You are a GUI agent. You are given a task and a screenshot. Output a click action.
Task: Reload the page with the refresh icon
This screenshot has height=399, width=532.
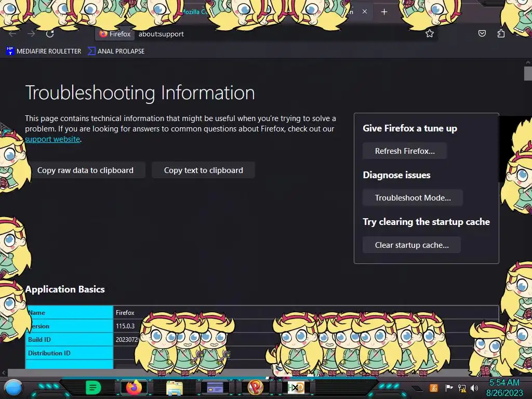point(50,34)
